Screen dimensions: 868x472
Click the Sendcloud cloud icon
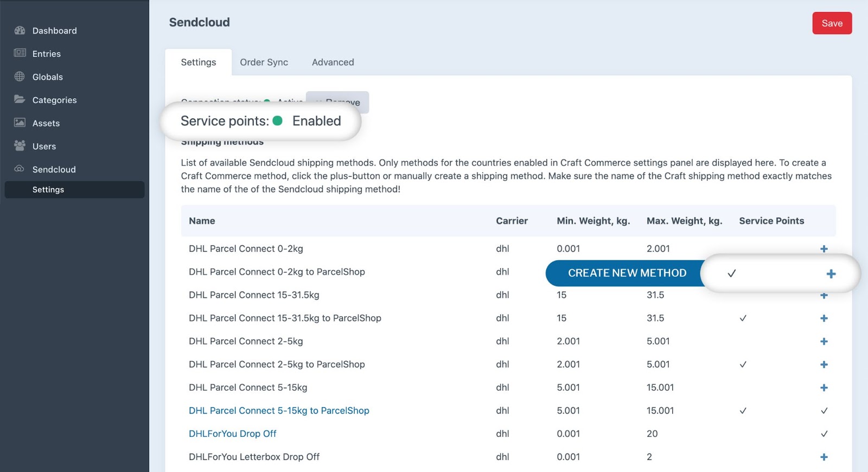click(20, 169)
